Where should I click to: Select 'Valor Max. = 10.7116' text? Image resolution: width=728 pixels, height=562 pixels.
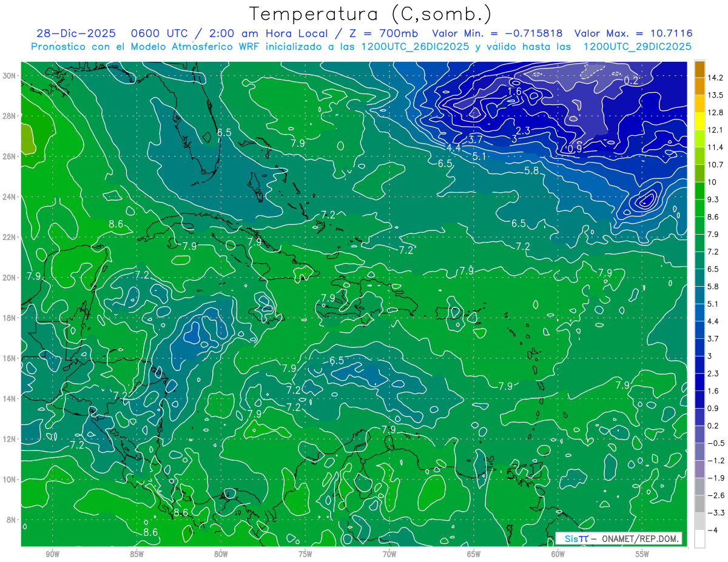633,33
